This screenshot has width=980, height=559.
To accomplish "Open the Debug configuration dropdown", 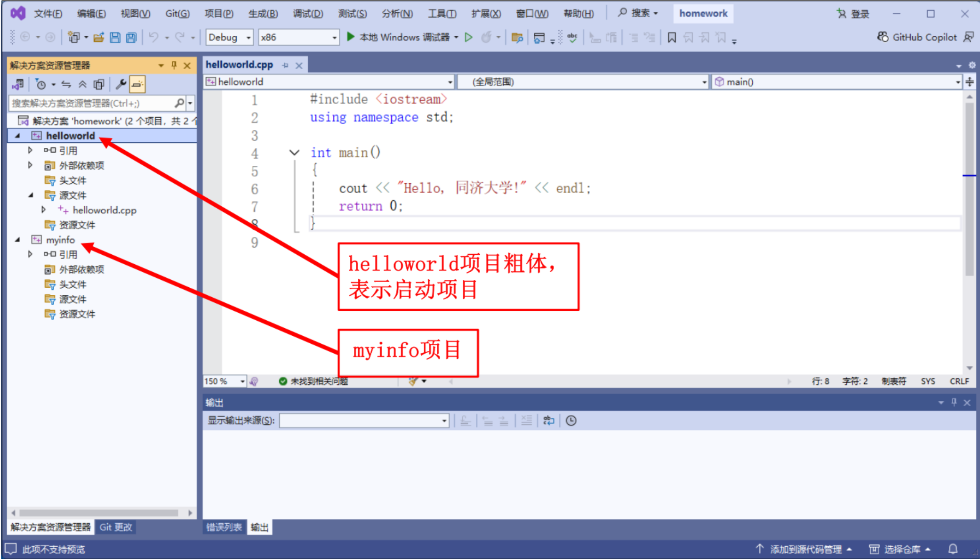I will (248, 37).
